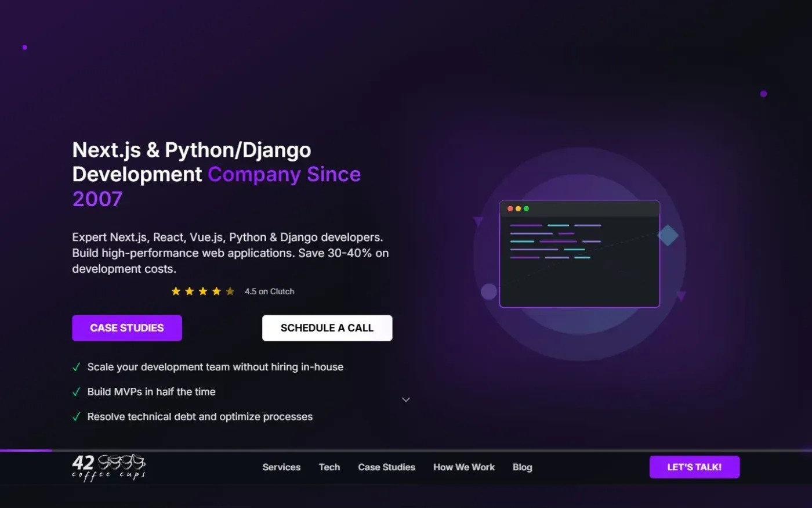The width and height of the screenshot is (812, 508).
Task: Click checkmark beside Build MVPs line
Action: click(x=76, y=392)
